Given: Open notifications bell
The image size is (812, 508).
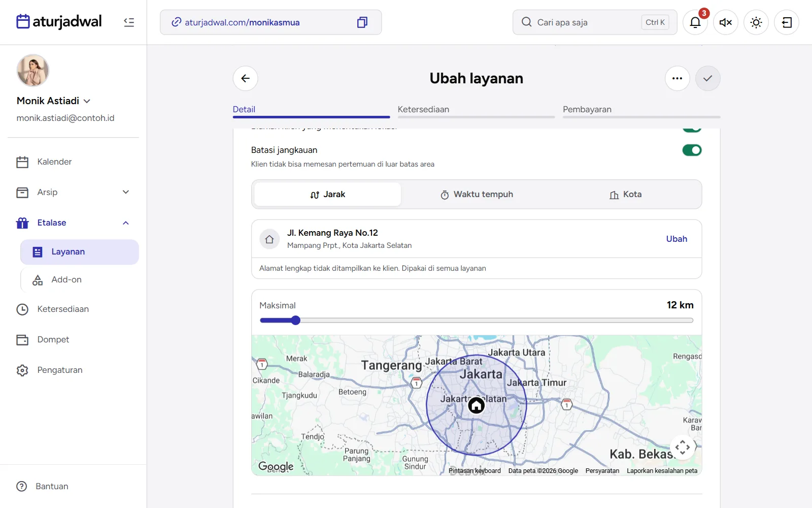Looking at the screenshot, I should pyautogui.click(x=695, y=22).
